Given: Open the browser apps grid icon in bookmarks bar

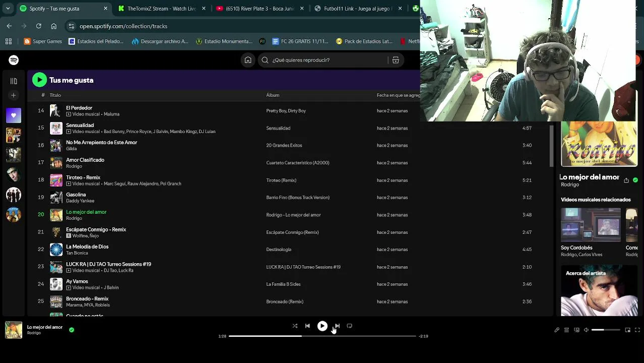Looking at the screenshot, I should (x=9, y=41).
